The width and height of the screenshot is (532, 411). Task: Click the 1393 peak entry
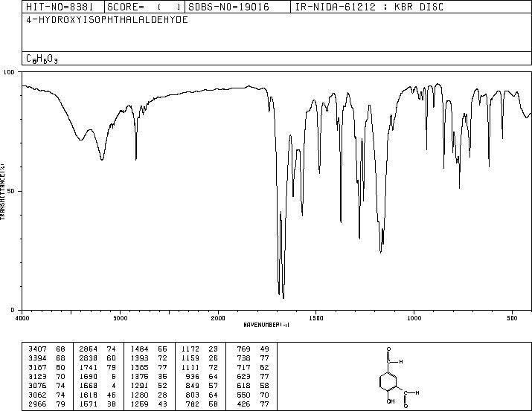pos(149,358)
